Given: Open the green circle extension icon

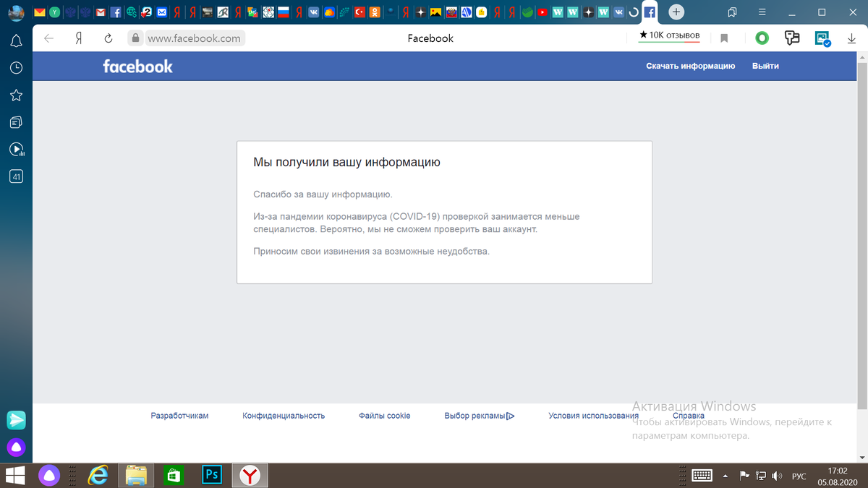Looking at the screenshot, I should pyautogui.click(x=762, y=38).
